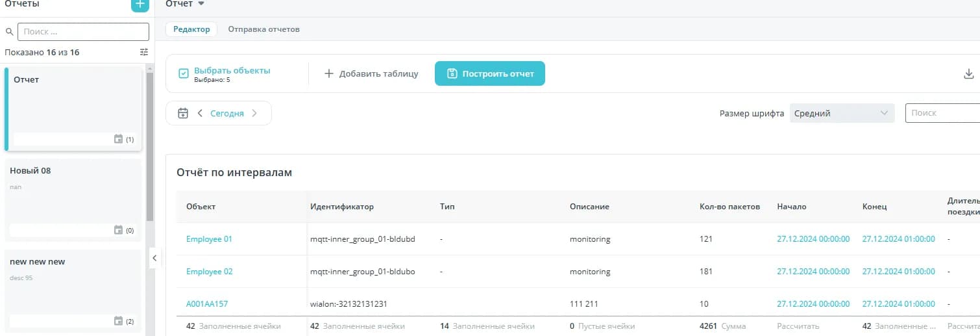Click the A001AA157 object link

tap(207, 304)
